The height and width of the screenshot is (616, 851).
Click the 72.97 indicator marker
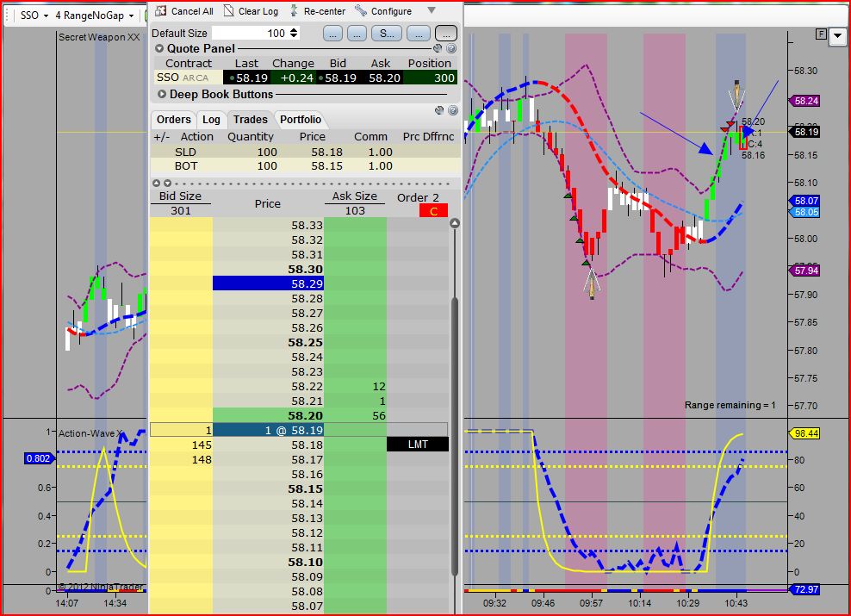[804, 589]
